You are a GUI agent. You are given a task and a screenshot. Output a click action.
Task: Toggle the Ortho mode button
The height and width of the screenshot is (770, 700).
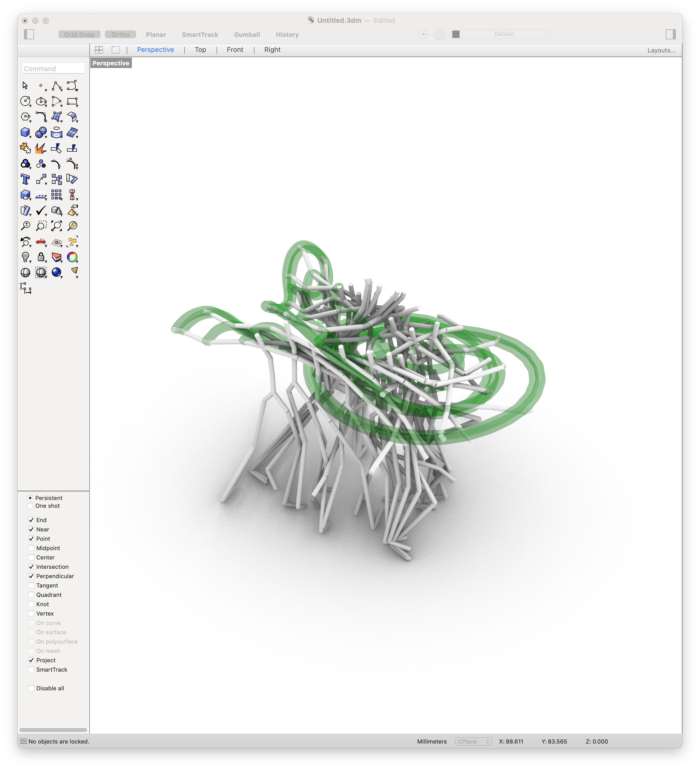[120, 34]
